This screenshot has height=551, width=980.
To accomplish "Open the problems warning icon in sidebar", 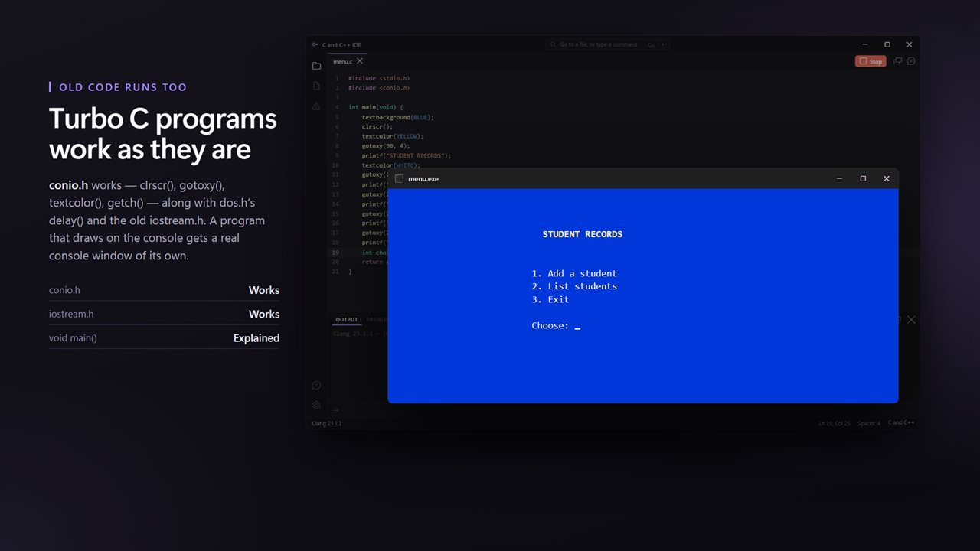I will (x=316, y=106).
